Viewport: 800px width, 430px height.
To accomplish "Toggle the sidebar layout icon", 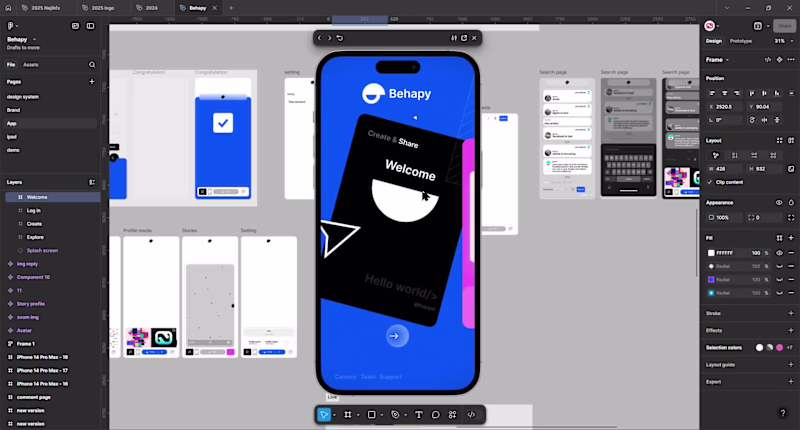I will (90, 26).
